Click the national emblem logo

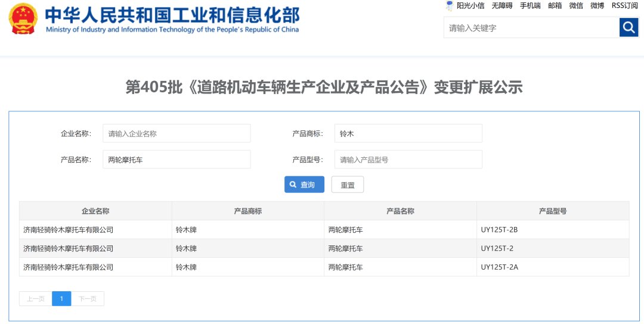pyautogui.click(x=23, y=19)
